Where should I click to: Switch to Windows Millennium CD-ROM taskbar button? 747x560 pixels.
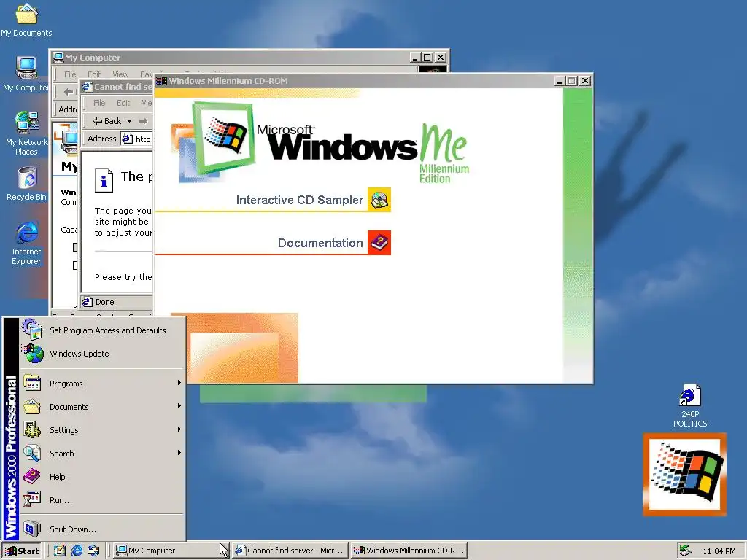409,551
